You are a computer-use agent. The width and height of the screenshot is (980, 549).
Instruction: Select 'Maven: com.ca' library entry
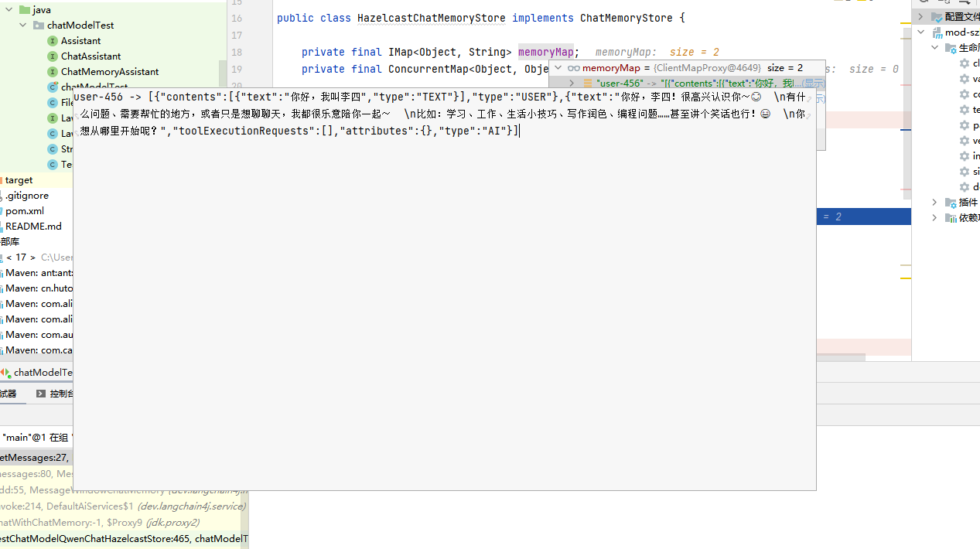click(39, 350)
